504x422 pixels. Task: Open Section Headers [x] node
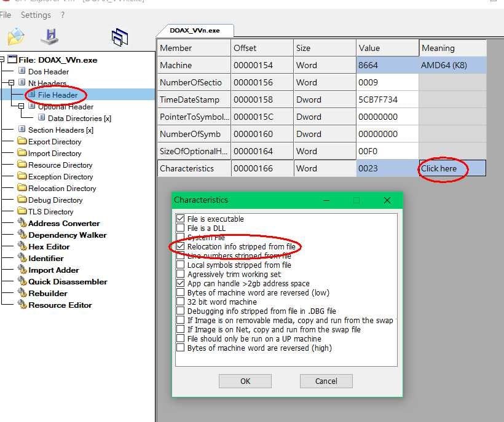click(x=61, y=130)
